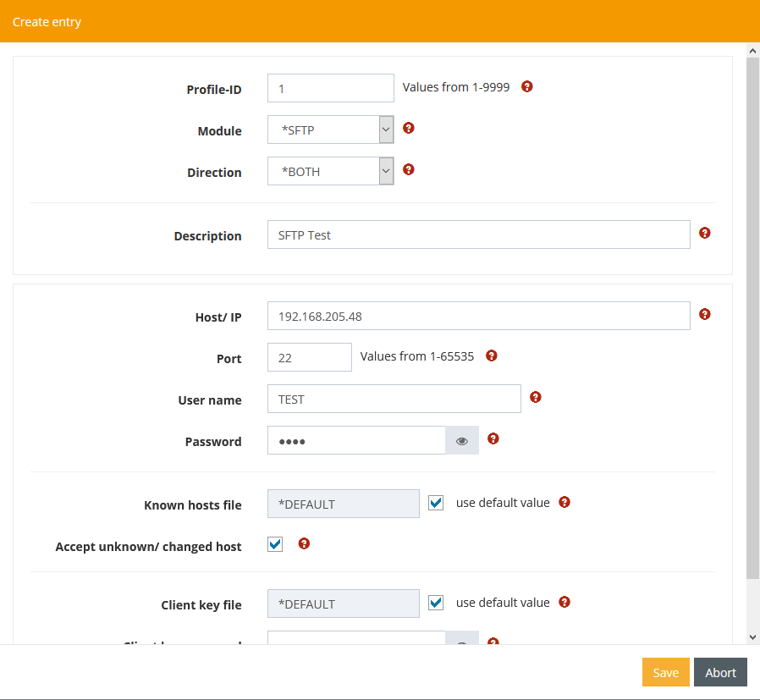Open help for the Host/ IP field
The height and width of the screenshot is (700, 760).
pos(705,314)
